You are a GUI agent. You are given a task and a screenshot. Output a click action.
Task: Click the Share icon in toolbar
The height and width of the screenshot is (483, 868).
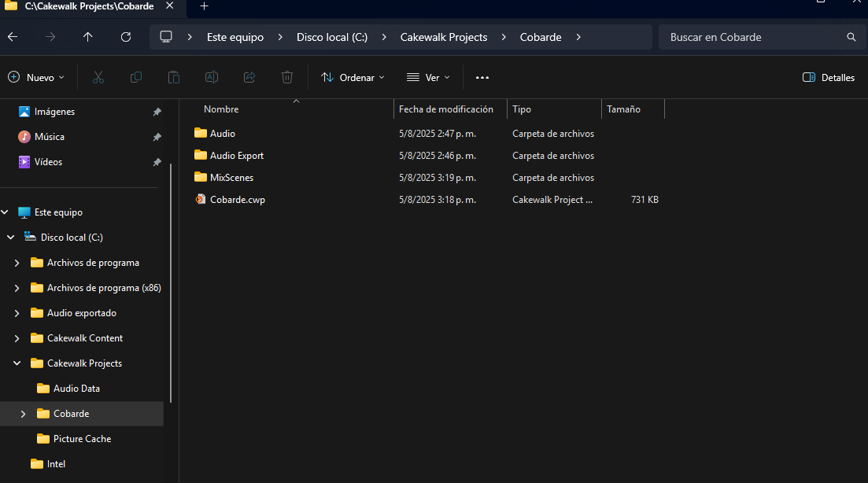click(x=249, y=77)
